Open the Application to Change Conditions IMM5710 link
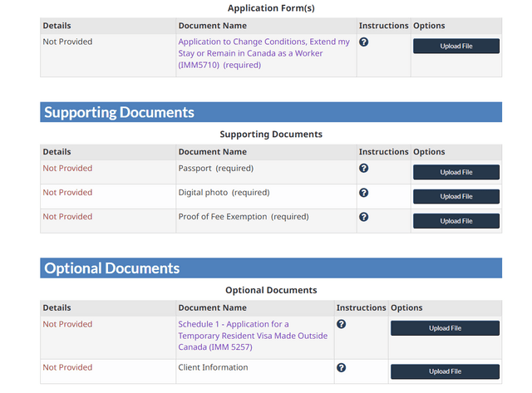This screenshot has width=532, height=393. 264,53
